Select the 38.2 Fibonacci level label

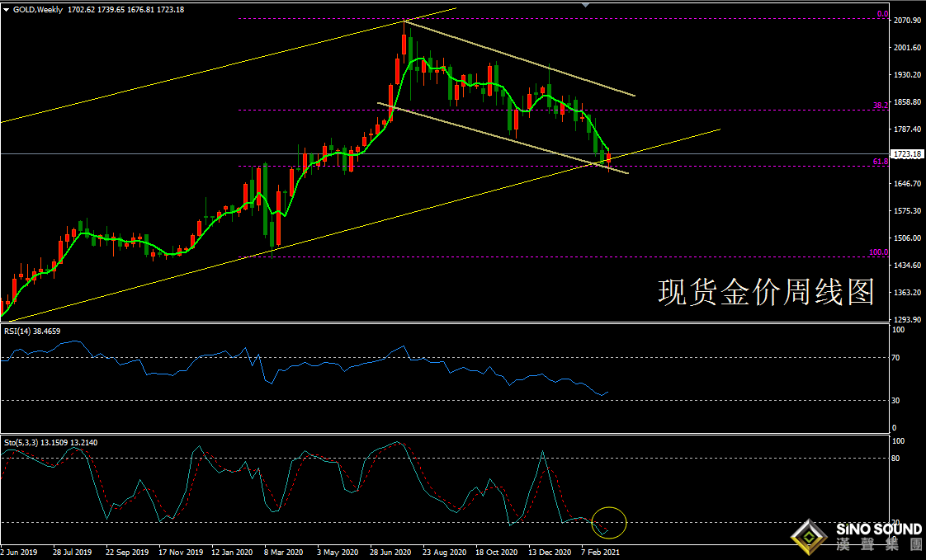880,106
